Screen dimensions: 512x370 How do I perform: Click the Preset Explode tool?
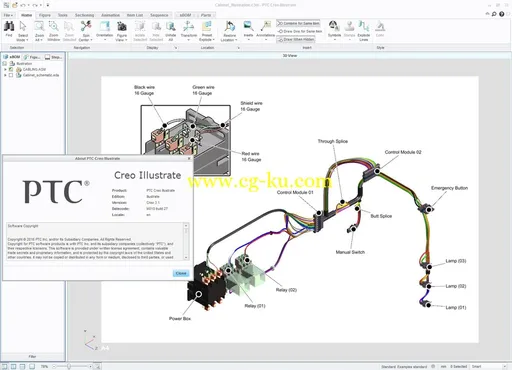point(207,31)
